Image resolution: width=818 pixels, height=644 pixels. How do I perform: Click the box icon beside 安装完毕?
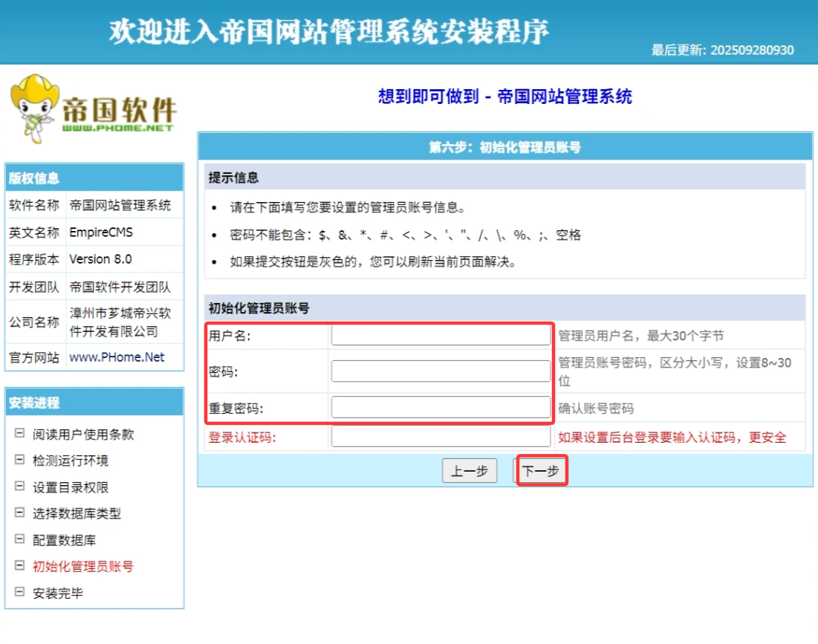[19, 593]
